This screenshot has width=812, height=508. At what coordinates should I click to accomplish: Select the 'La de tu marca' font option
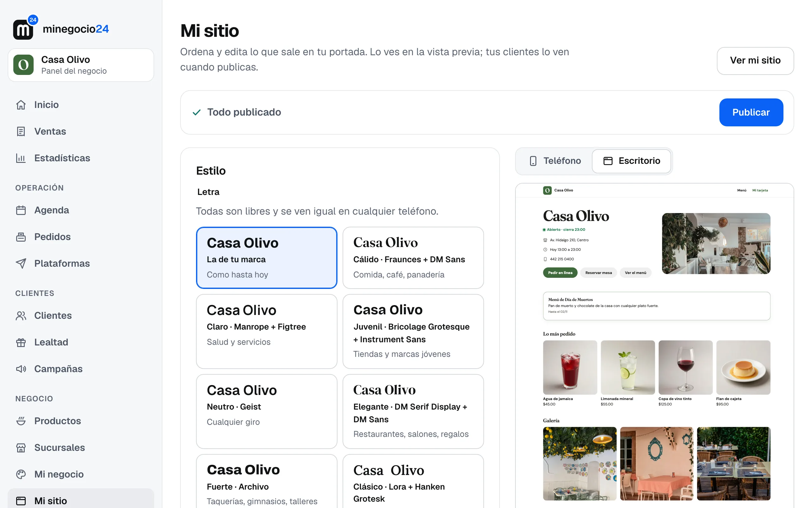tap(267, 258)
